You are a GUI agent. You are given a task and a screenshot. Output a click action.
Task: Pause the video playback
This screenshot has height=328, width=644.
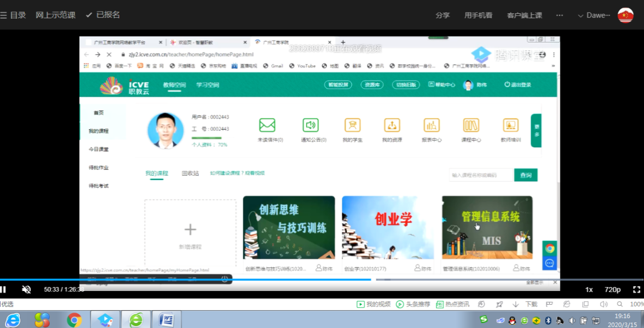[3, 289]
